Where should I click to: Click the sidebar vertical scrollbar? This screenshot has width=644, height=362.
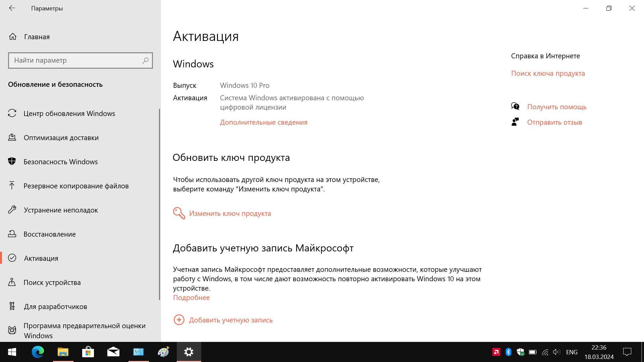(159, 204)
